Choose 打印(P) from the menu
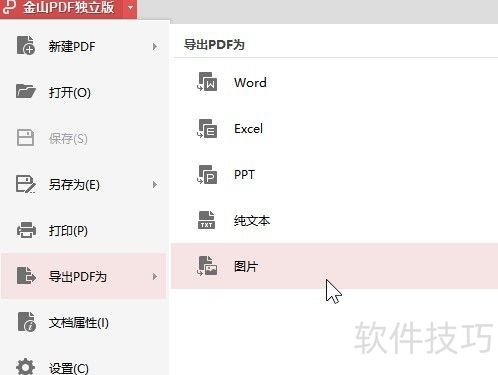This screenshot has height=375, width=498. click(x=84, y=230)
